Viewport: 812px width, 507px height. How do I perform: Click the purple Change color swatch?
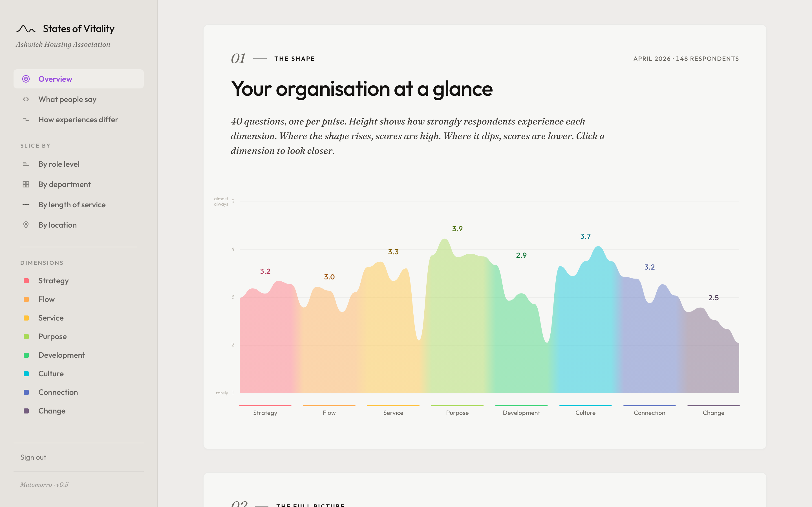coord(26,411)
